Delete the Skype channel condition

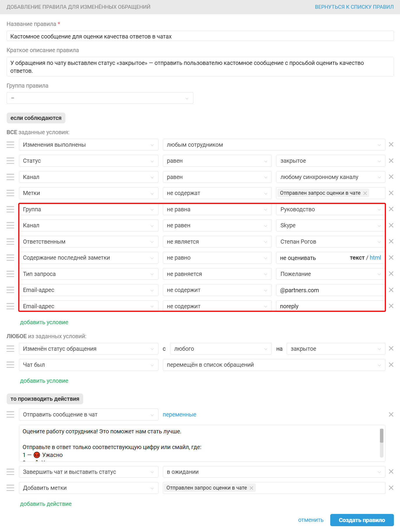(391, 225)
